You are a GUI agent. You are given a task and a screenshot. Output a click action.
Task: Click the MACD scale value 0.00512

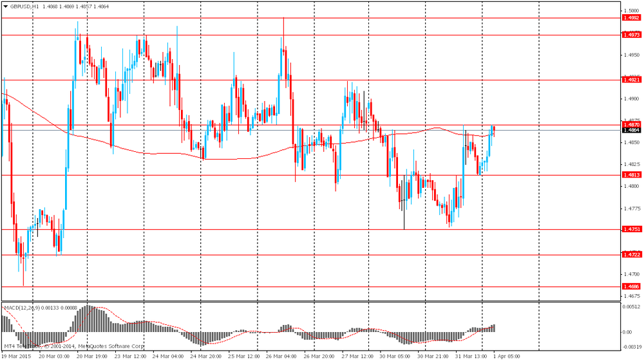(x=631, y=306)
